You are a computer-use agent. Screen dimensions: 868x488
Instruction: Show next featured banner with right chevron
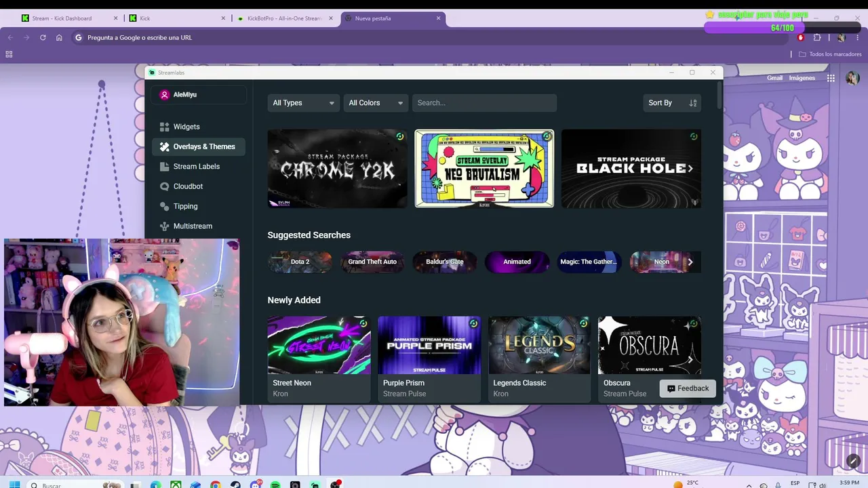[x=690, y=169]
